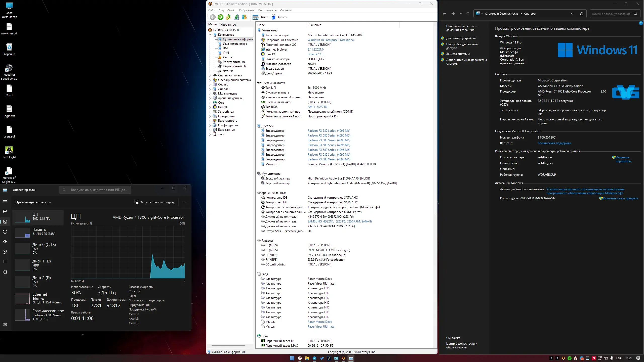Select the Ethernet performance item
This screenshot has height=362, width=644.
tap(38, 298)
